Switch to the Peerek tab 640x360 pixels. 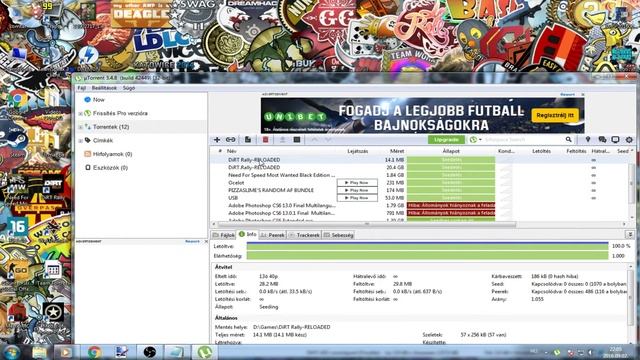[272, 235]
